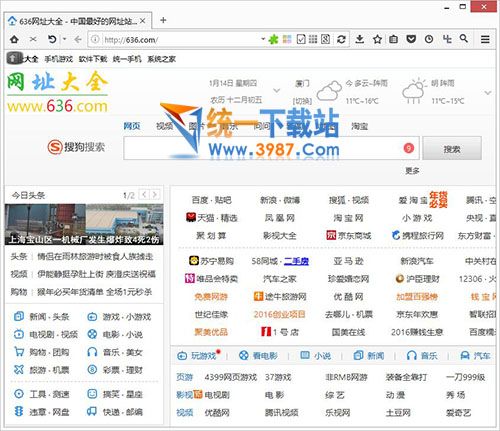The height and width of the screenshot is (431, 500).
Task: Open 软件下载 bookmark in bookmarks bar
Action: (93, 59)
